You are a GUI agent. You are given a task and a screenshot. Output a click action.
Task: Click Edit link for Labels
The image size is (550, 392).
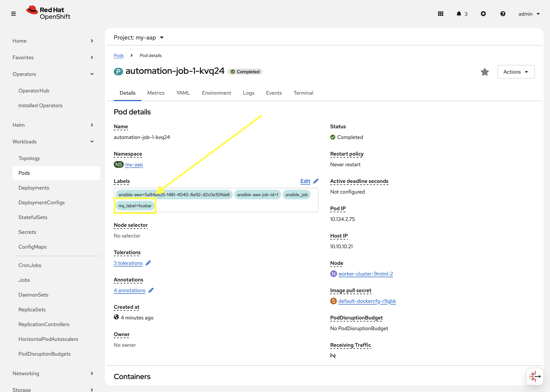point(305,181)
